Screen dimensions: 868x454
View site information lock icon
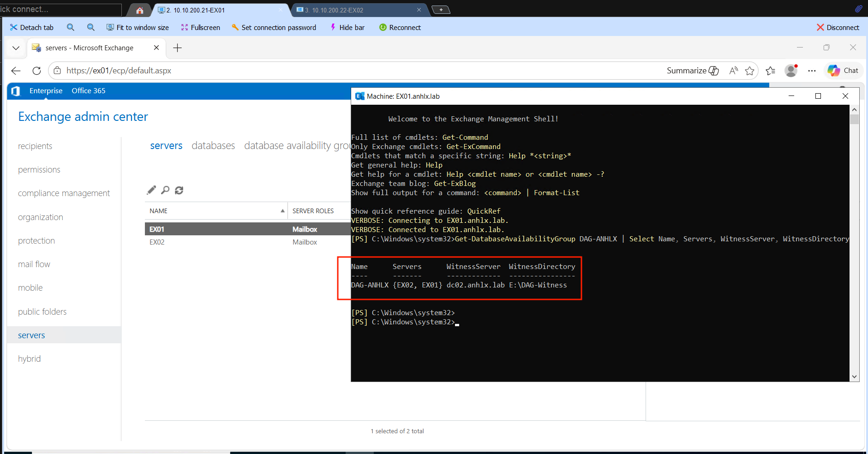57,71
